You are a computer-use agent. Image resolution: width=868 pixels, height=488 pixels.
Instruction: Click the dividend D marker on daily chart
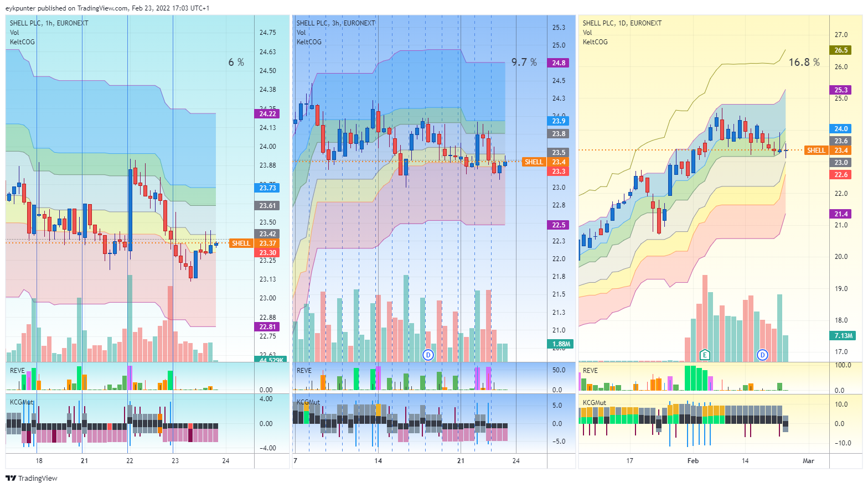763,355
